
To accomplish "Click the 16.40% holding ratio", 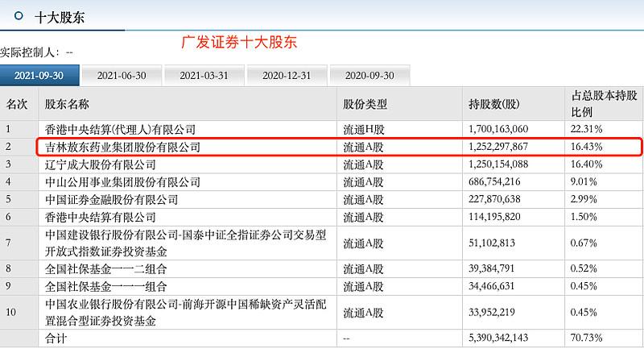I will click(587, 164).
